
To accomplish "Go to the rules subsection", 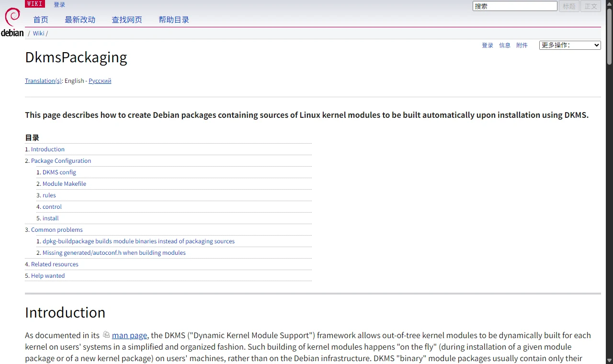I will coord(49,195).
